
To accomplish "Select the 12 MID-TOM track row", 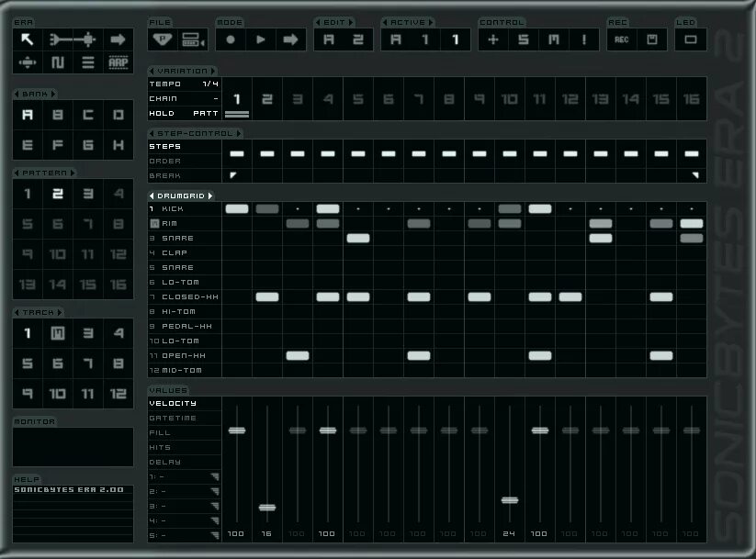I will pyautogui.click(x=185, y=370).
